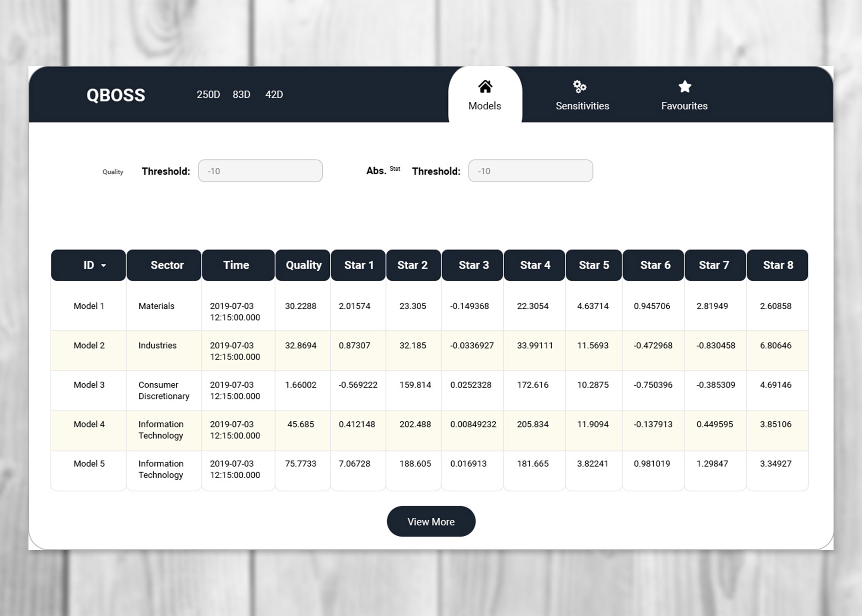Image resolution: width=862 pixels, height=616 pixels.
Task: Click the Star 4 column header
Action: pyautogui.click(x=534, y=266)
